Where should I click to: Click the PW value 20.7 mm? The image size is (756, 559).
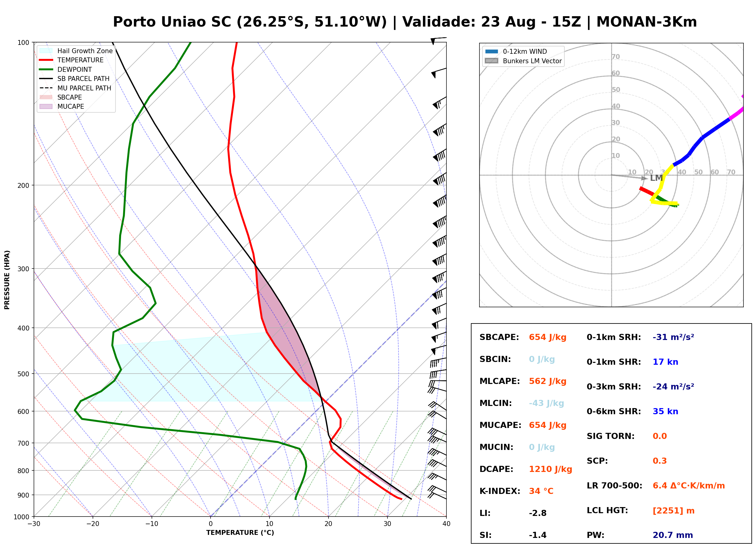click(673, 535)
